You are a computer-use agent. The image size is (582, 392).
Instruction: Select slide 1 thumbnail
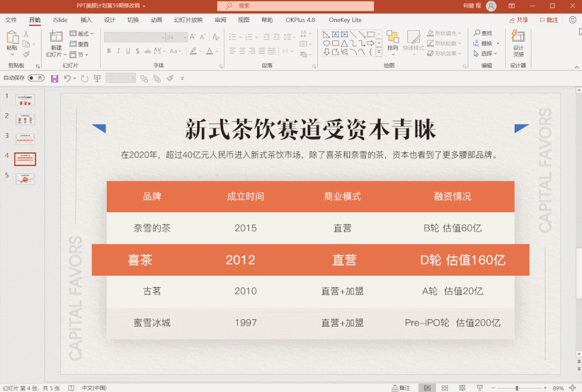click(x=25, y=100)
